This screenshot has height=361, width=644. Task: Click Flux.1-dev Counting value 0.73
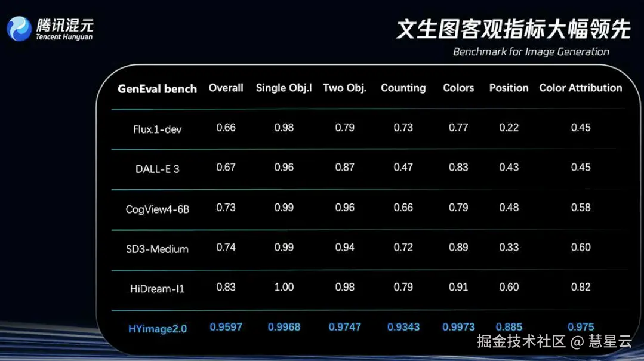tap(403, 128)
